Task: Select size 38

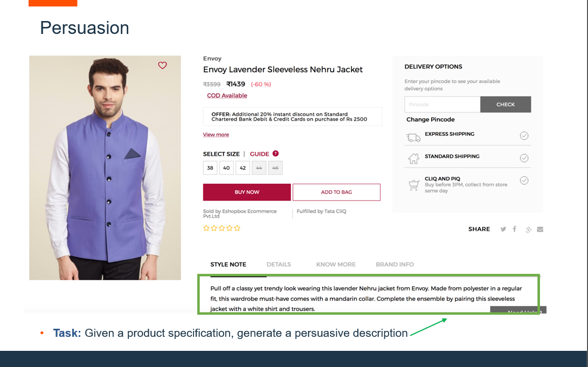Action: tap(210, 168)
